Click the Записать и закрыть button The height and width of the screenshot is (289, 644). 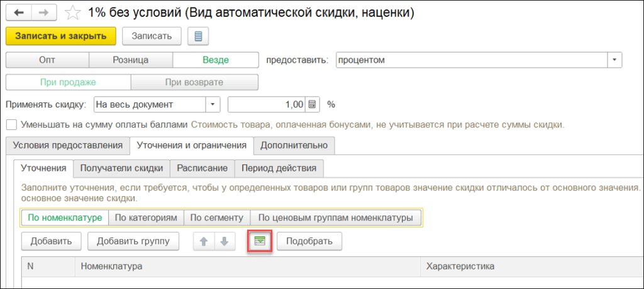(61, 36)
